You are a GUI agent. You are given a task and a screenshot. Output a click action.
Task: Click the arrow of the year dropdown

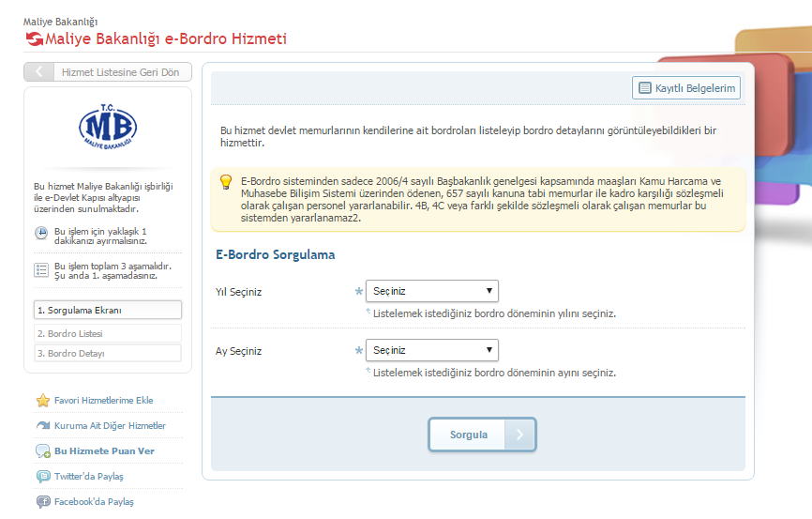(x=489, y=291)
